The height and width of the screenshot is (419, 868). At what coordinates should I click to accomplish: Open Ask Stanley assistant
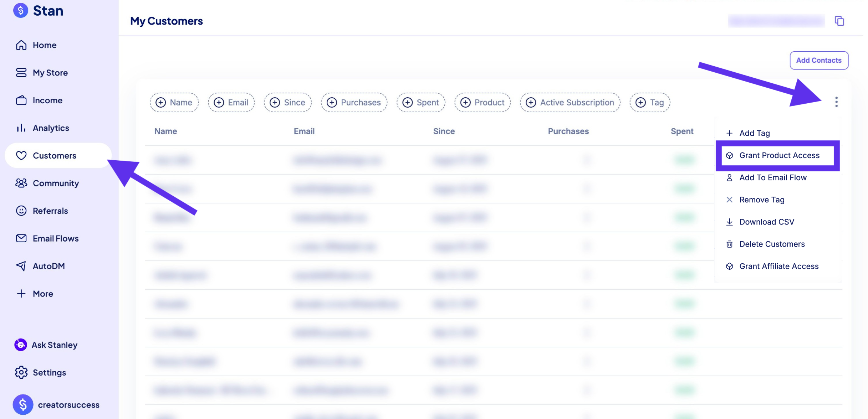46,345
